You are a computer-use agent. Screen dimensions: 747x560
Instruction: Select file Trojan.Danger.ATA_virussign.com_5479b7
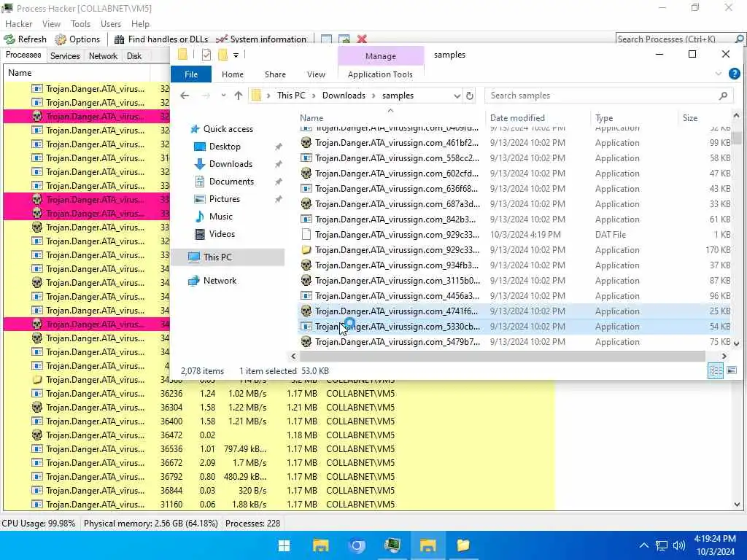coord(516,342)
